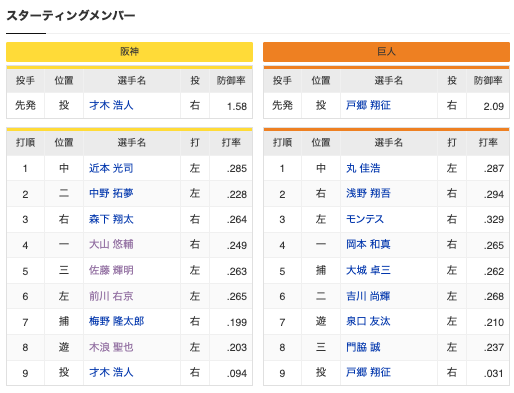
Task: Select batting average .031
Action: click(x=494, y=373)
